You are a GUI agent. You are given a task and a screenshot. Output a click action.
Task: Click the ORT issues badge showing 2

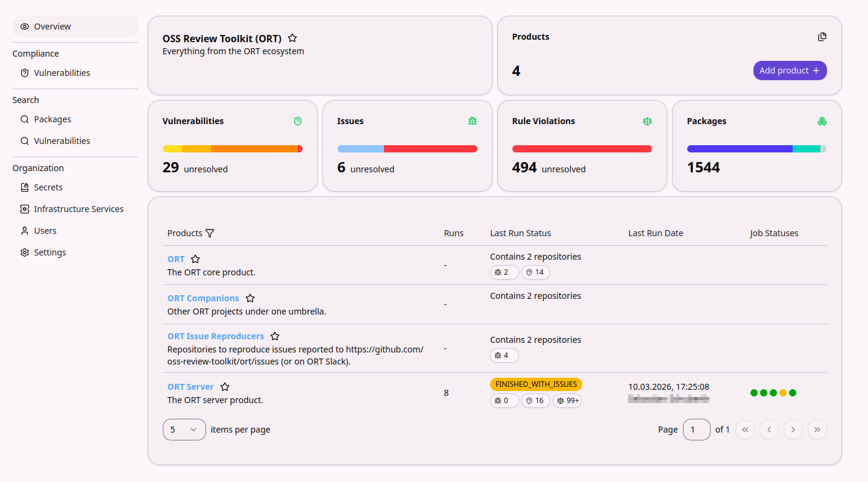pyautogui.click(x=505, y=272)
